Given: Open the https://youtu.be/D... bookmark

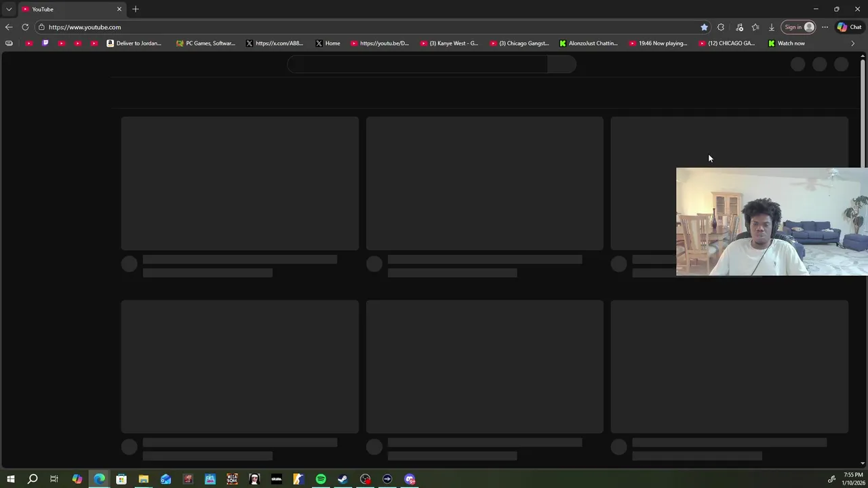Looking at the screenshot, I should 380,43.
